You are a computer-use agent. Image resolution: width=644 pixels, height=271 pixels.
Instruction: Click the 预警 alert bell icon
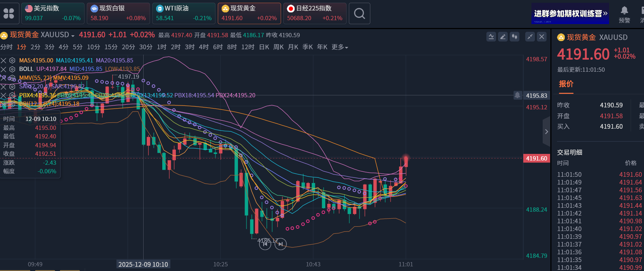pos(624,11)
